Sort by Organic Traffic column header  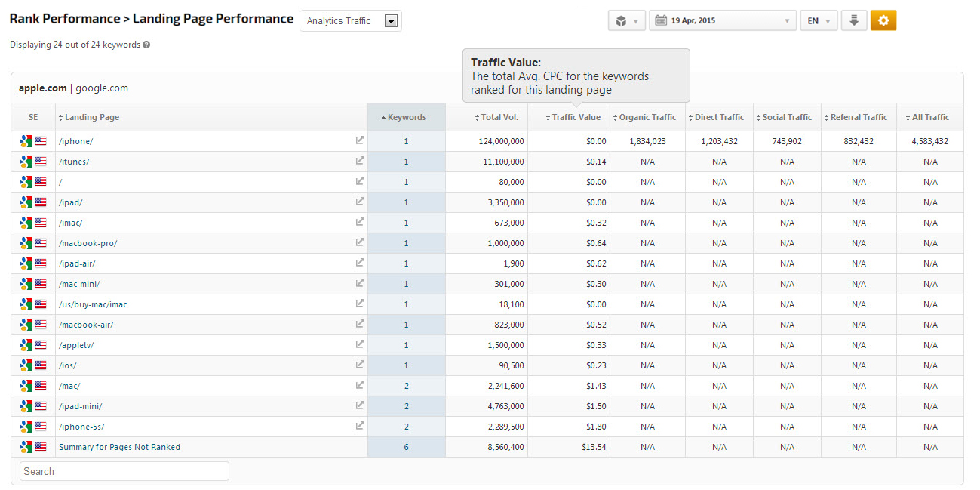(647, 117)
